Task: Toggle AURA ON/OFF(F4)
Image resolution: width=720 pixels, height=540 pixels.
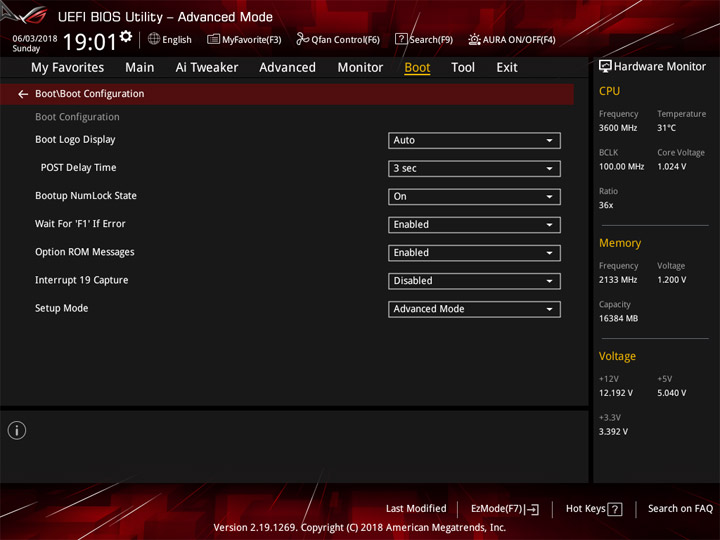Action: 519,40
